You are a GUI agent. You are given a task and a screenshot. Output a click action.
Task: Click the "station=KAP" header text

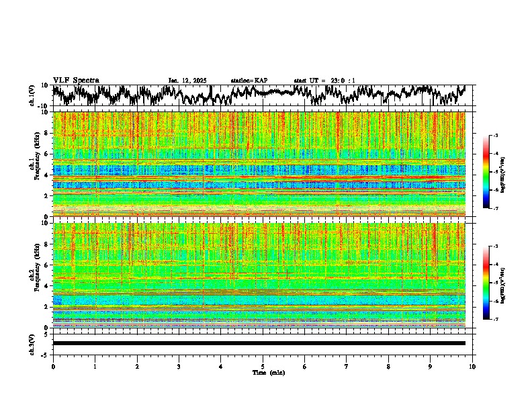point(249,81)
